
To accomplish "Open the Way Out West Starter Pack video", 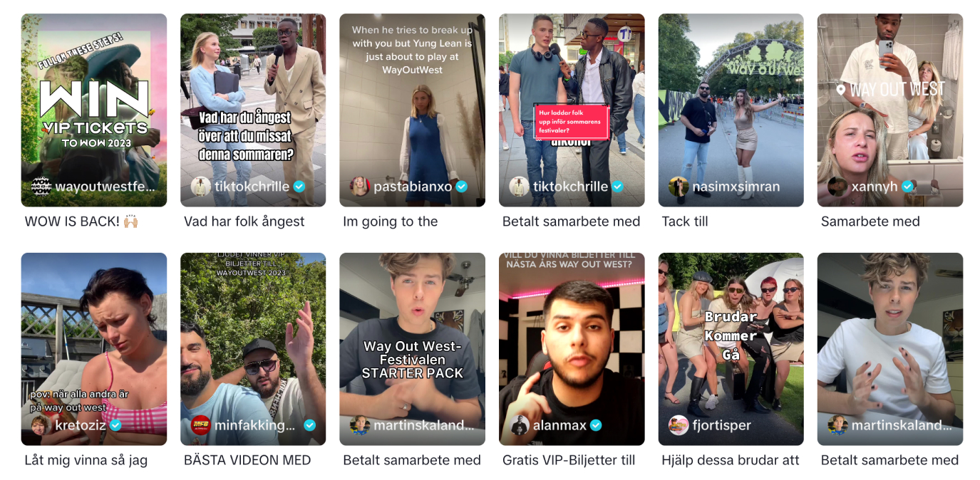I will (x=412, y=349).
